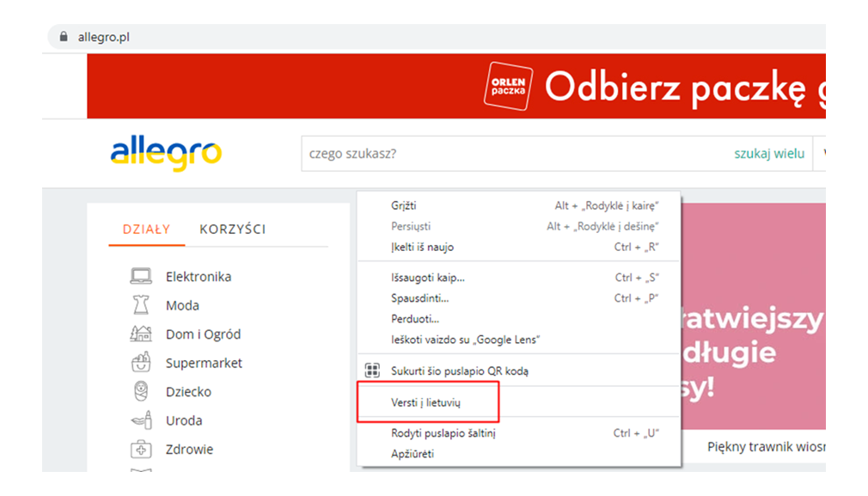Viewport: 868px width, 496px height.
Task: Click the Elektronika laptop icon
Action: (x=141, y=277)
